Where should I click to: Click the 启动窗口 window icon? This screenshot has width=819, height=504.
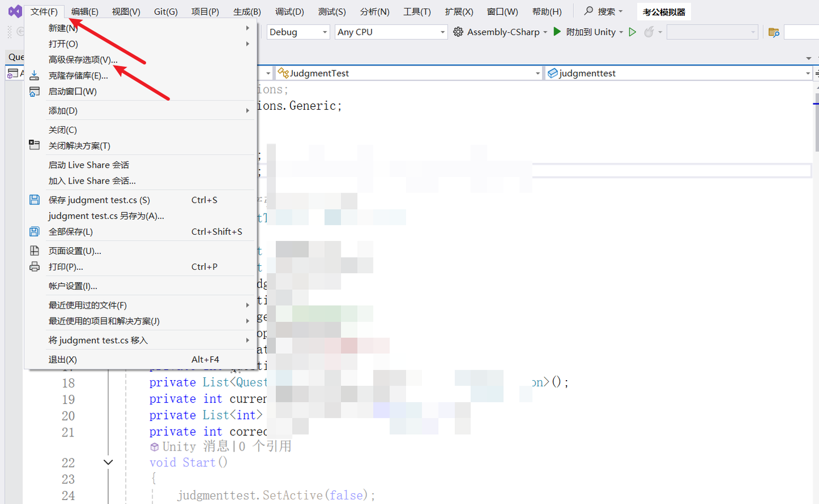click(35, 91)
